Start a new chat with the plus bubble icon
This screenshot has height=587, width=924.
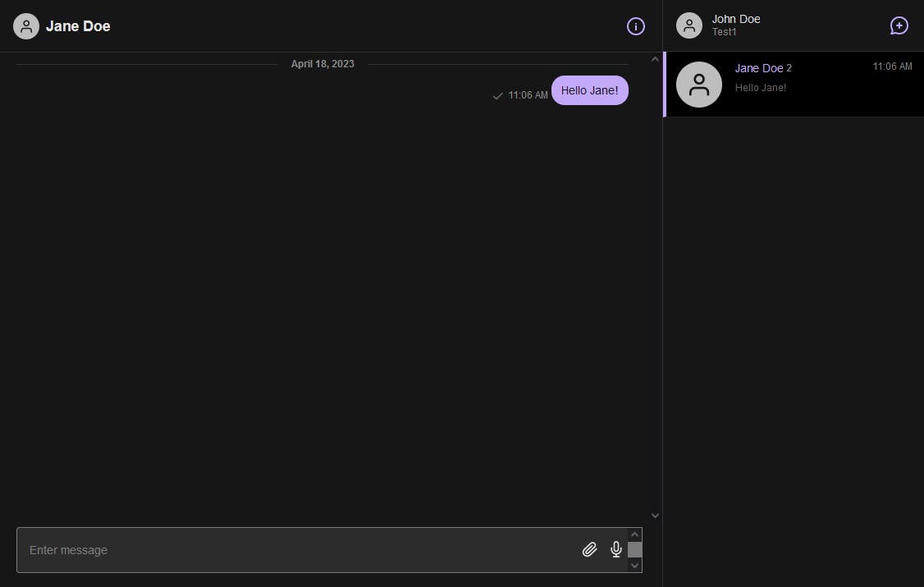click(899, 26)
